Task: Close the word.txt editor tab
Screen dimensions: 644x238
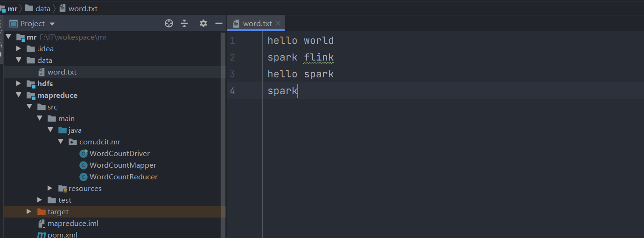Action: [278, 23]
